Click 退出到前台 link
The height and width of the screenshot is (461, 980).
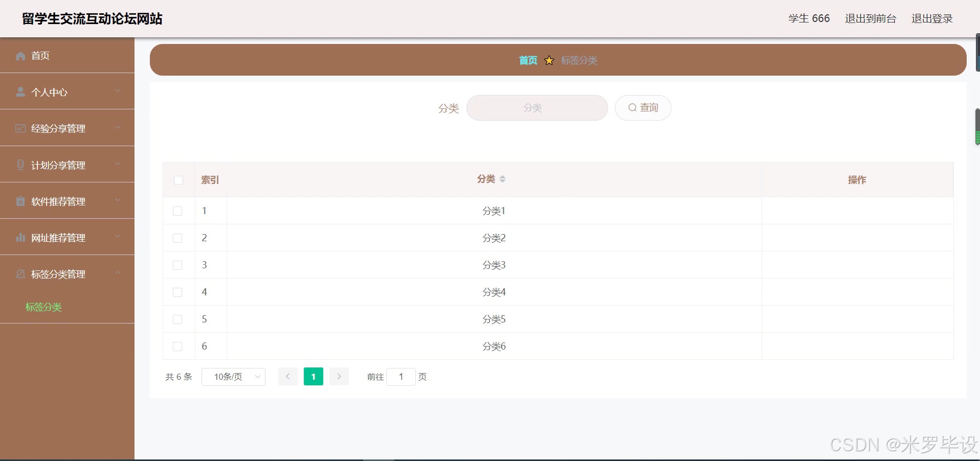(871, 18)
